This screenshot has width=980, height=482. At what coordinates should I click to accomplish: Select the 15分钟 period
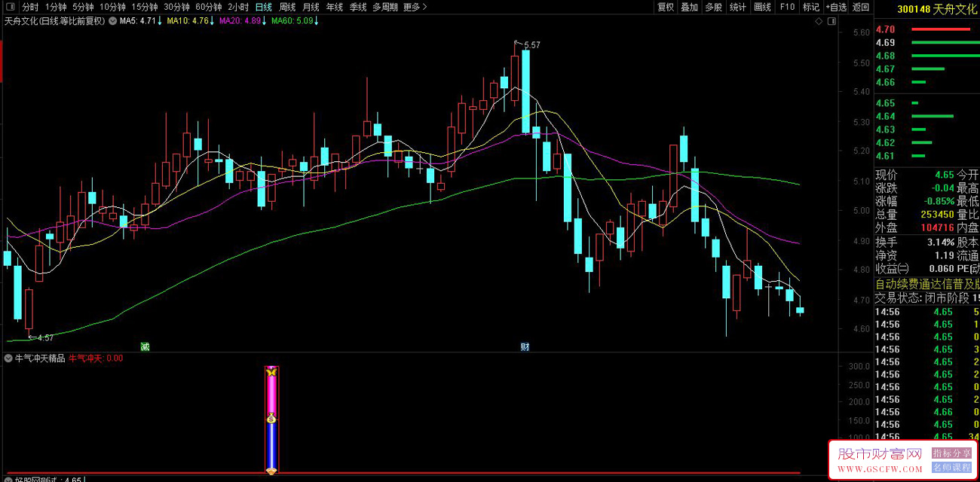[145, 7]
